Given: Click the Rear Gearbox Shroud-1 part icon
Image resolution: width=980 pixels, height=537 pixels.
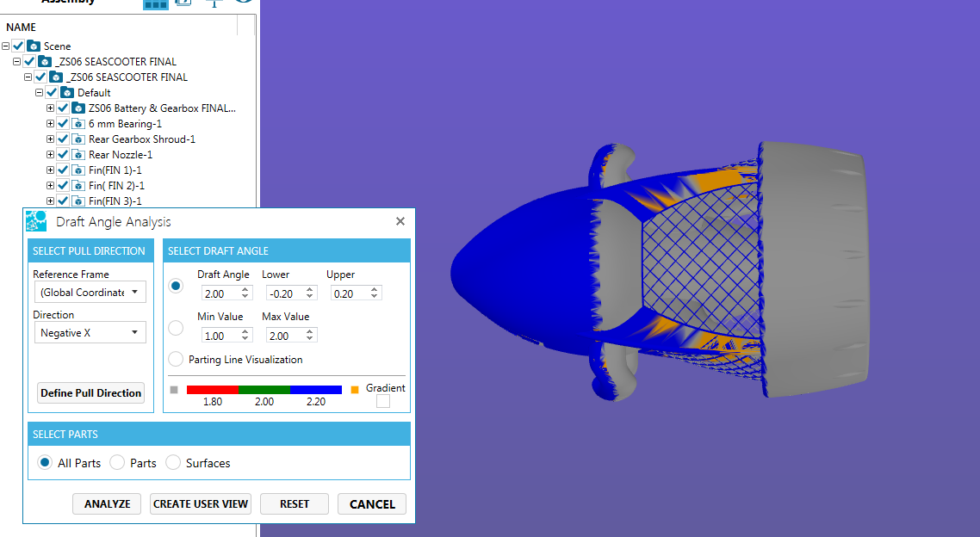Looking at the screenshot, I should pyautogui.click(x=78, y=139).
